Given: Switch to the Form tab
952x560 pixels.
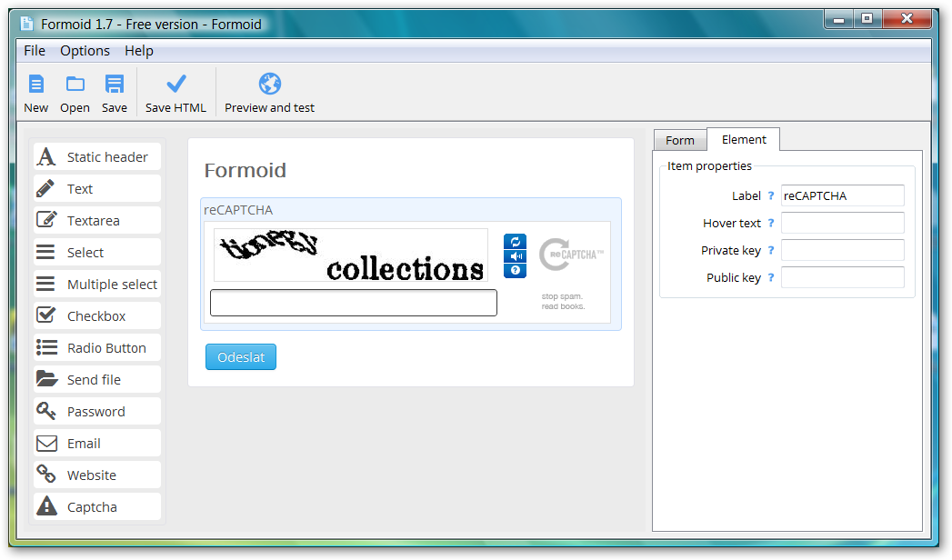Looking at the screenshot, I should click(680, 140).
